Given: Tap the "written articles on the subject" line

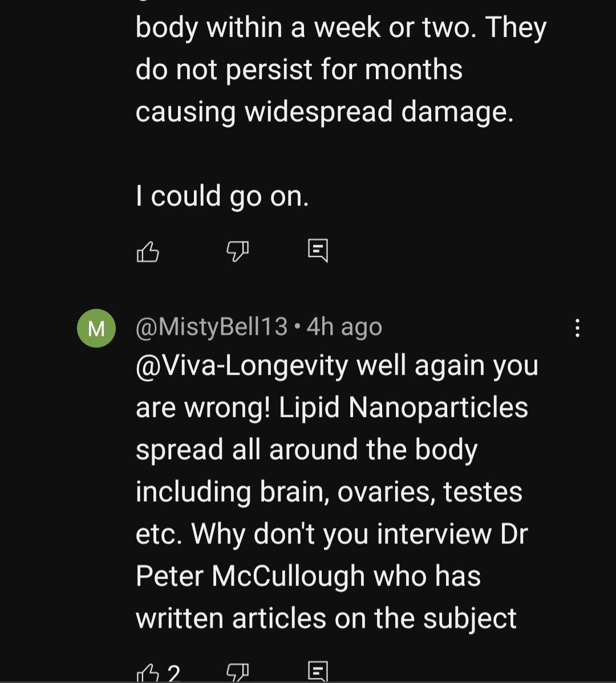Looking at the screenshot, I should point(326,618).
